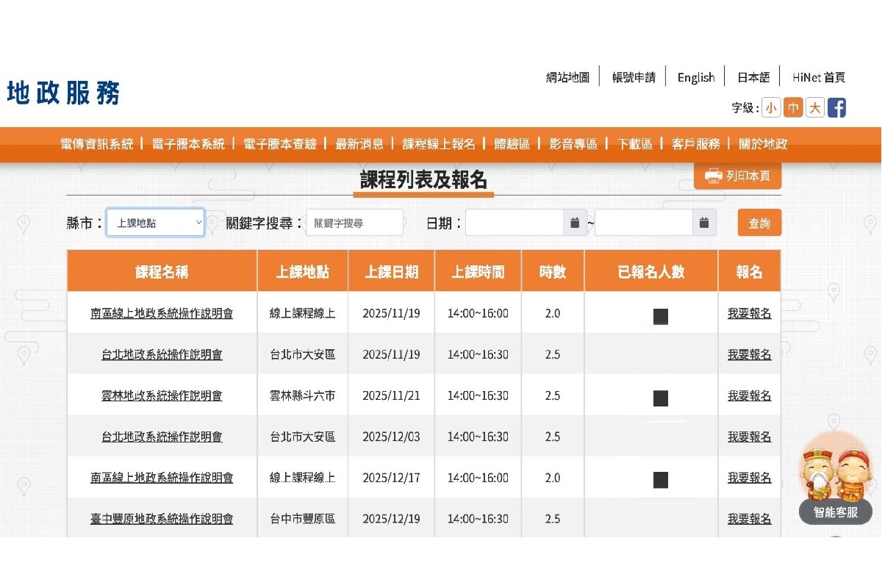This screenshot has height=588, width=882.
Task: Focus the 關鍵字搜尋 keyword input field
Action: point(354,223)
